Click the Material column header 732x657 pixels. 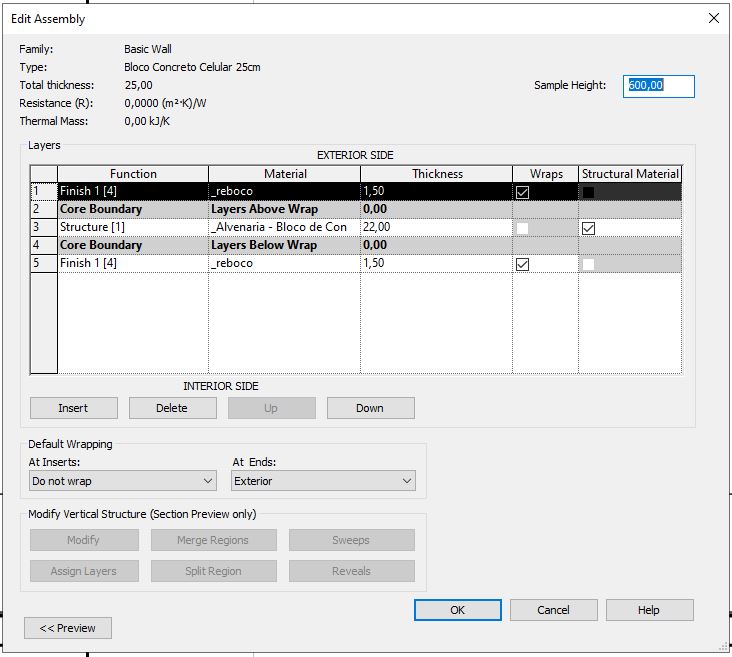[285, 174]
